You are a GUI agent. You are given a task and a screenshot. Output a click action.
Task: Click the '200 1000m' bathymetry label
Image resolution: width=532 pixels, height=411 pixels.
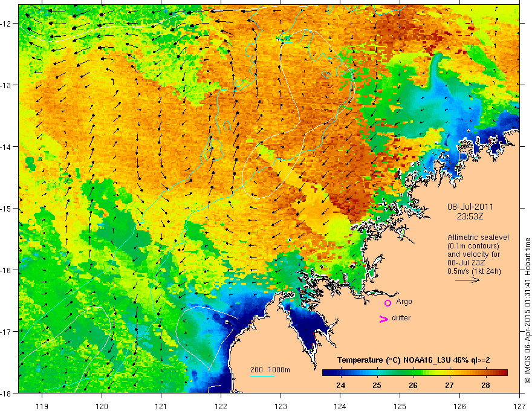pyautogui.click(x=270, y=370)
